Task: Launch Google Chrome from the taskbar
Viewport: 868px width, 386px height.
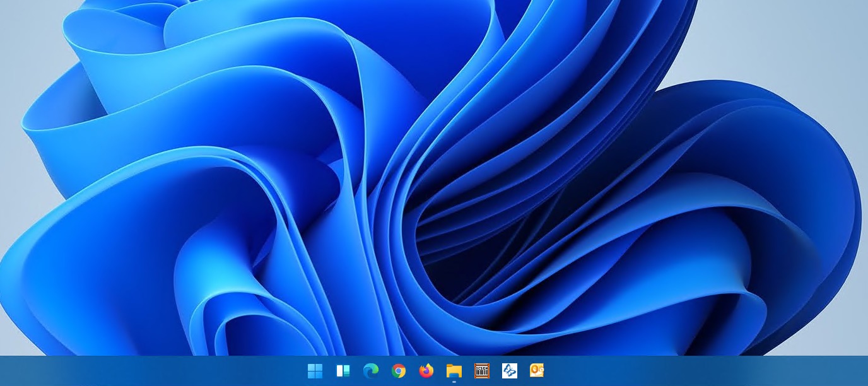Action: pos(398,371)
